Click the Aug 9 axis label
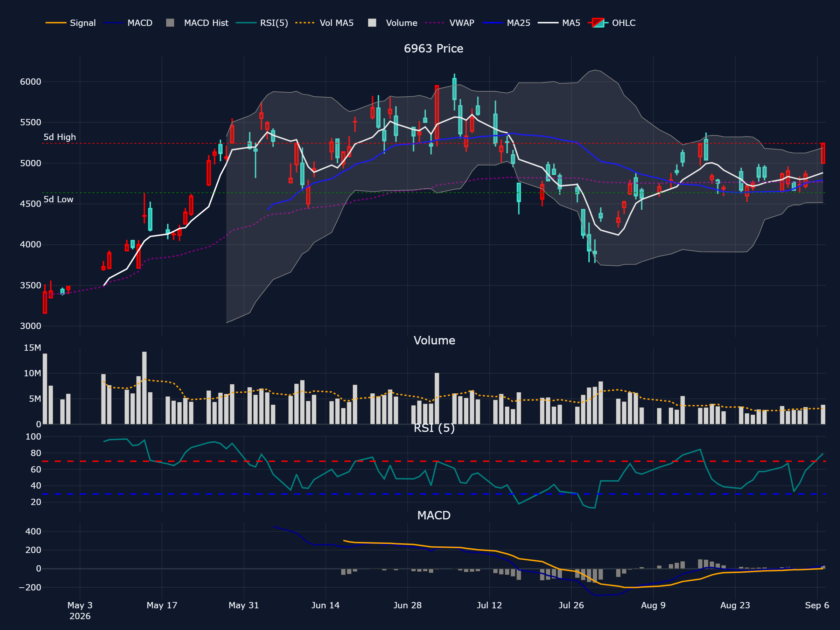The image size is (840, 630). click(653, 605)
